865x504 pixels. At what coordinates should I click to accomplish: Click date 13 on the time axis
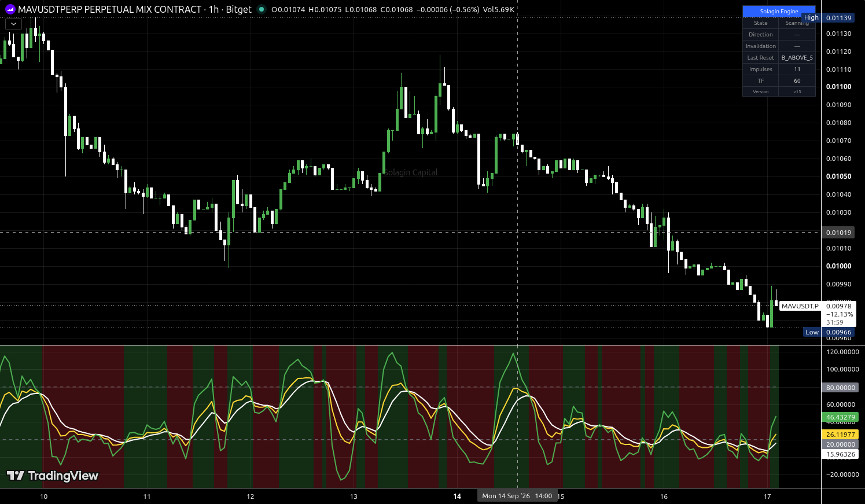[x=354, y=496]
